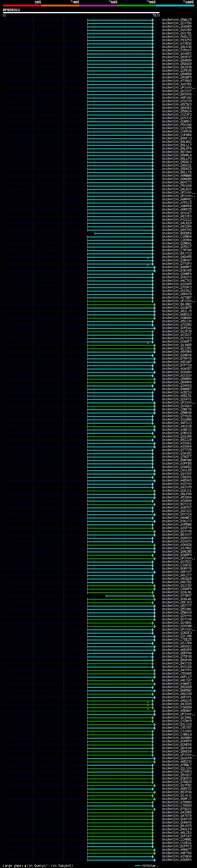Click the query name BP028311

[x=11, y=10]
